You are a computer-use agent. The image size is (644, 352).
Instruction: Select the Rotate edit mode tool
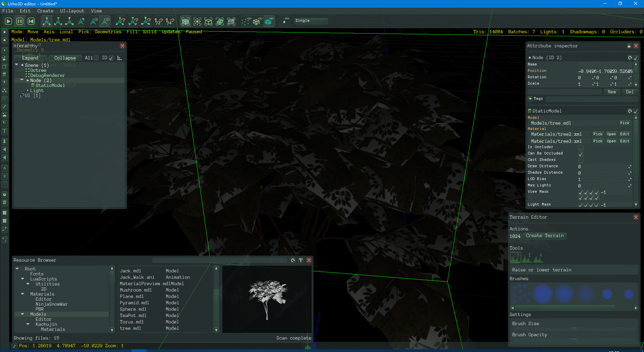(x=58, y=21)
